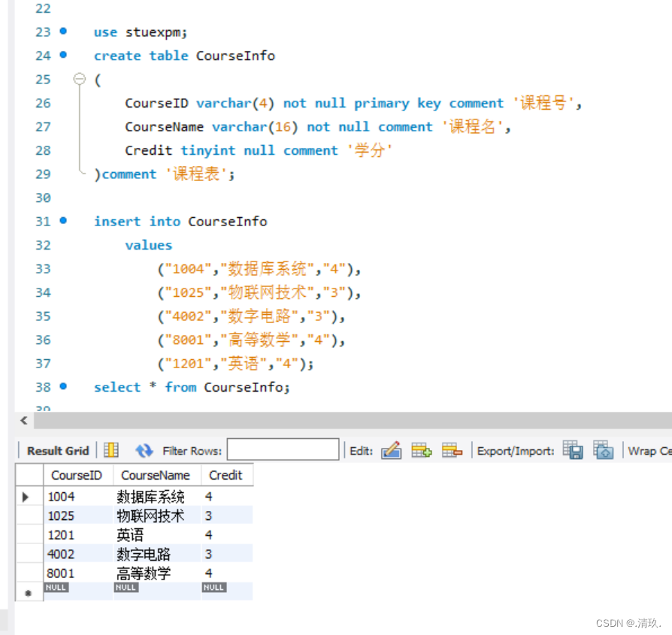
Task: Import records from an external file
Action: click(x=604, y=450)
